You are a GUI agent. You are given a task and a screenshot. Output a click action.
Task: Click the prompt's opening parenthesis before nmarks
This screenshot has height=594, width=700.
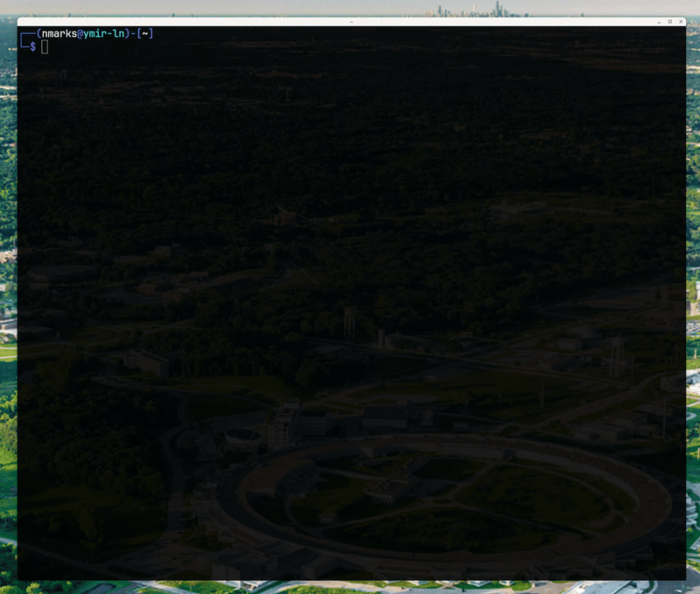pyautogui.click(x=39, y=34)
